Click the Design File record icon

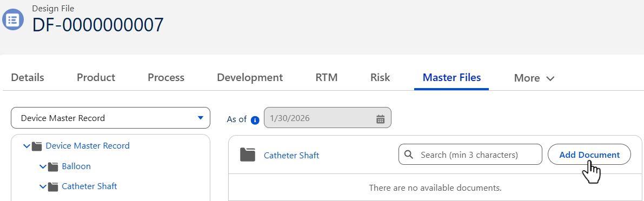coord(13,19)
